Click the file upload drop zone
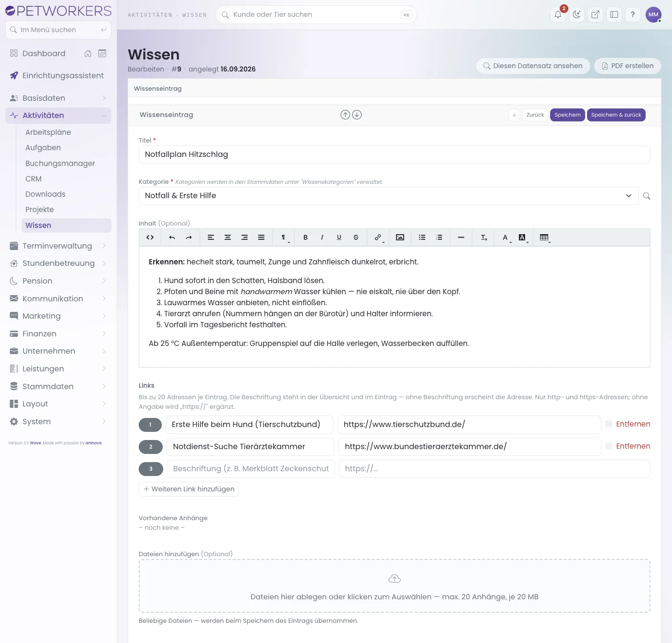 click(395, 586)
